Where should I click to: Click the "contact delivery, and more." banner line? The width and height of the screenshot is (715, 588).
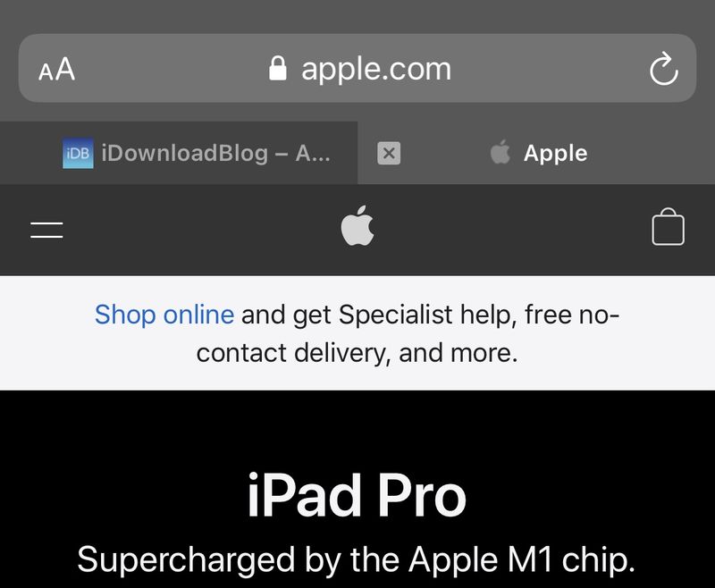pos(357,353)
